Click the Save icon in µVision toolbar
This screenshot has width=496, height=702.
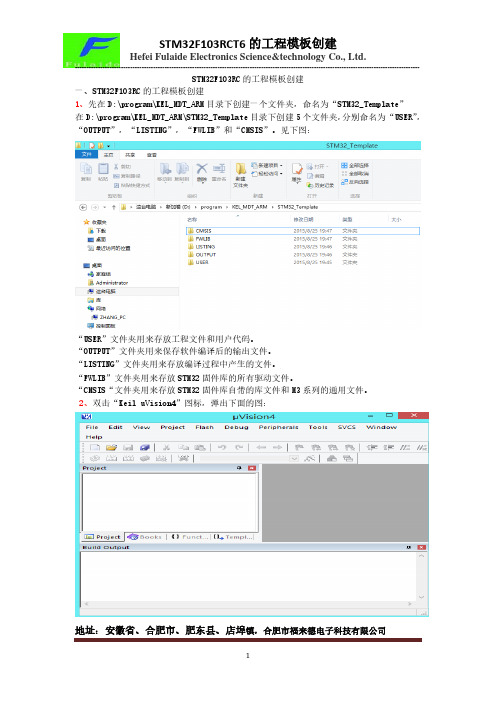(128, 447)
